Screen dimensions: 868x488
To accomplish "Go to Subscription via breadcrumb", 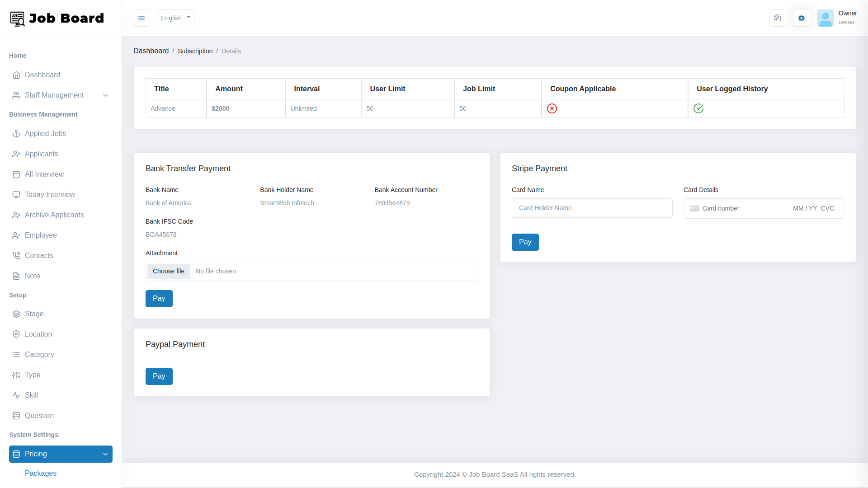I will (x=195, y=51).
